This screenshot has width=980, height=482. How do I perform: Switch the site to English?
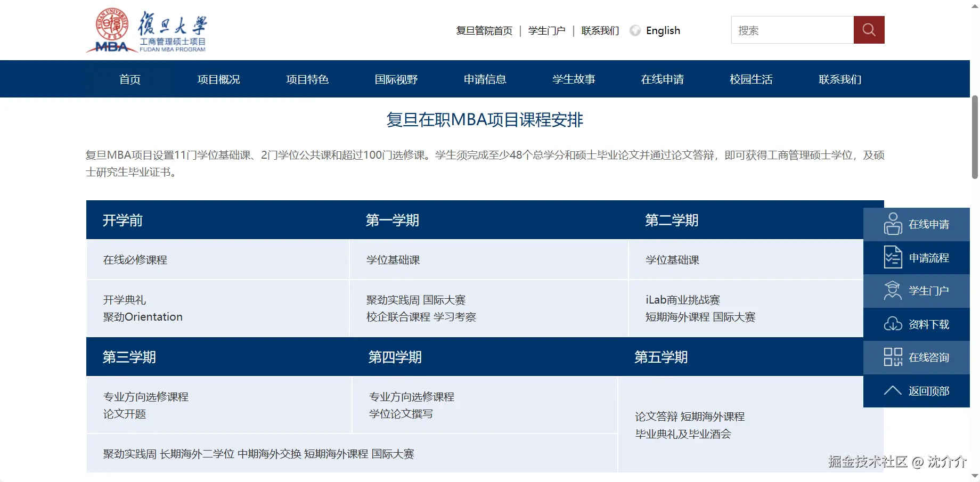coord(663,30)
